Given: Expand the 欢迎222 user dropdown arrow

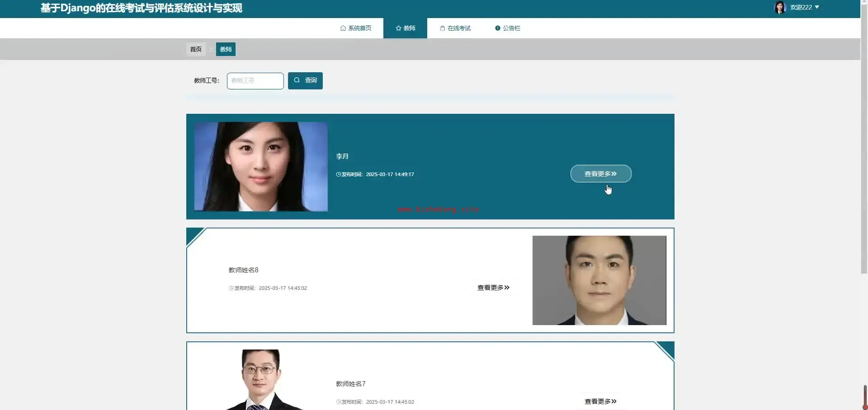Looking at the screenshot, I should 817,7.
